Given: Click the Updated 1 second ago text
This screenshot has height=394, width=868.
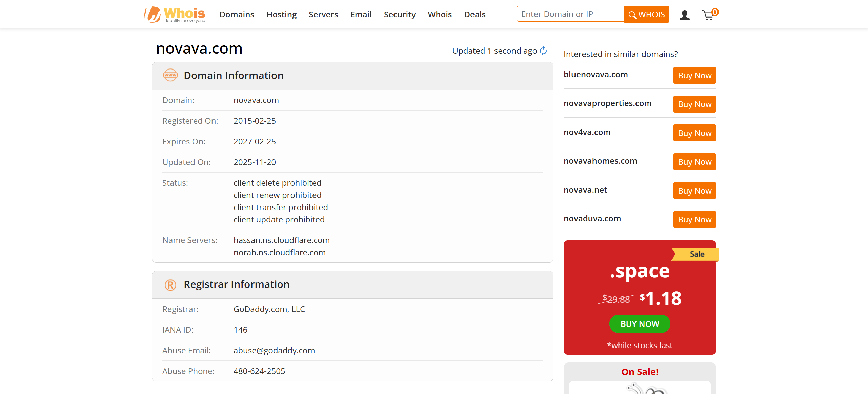Looking at the screenshot, I should [x=494, y=51].
